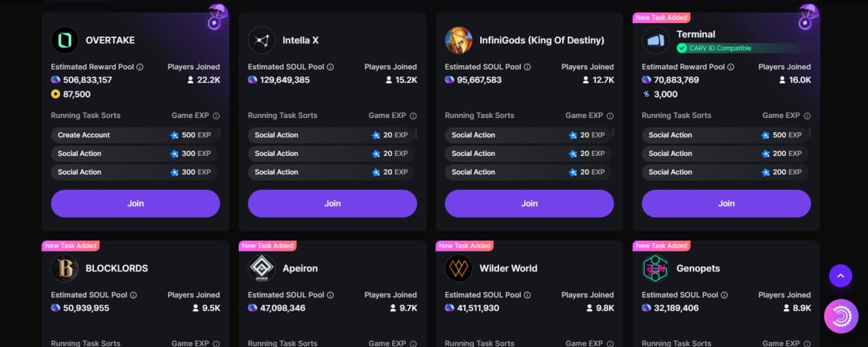Screen dimensions: 868x347
Task: Click the scroll-to-top arrow button
Action: [x=840, y=276]
